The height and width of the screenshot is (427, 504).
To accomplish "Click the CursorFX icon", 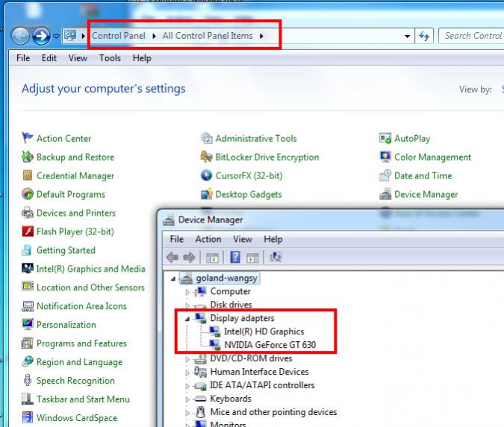I will 206,175.
